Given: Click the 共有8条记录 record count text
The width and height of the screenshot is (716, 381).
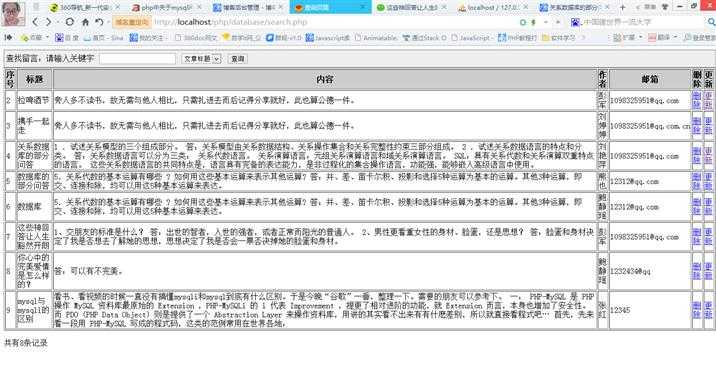Looking at the screenshot, I should point(26,343).
